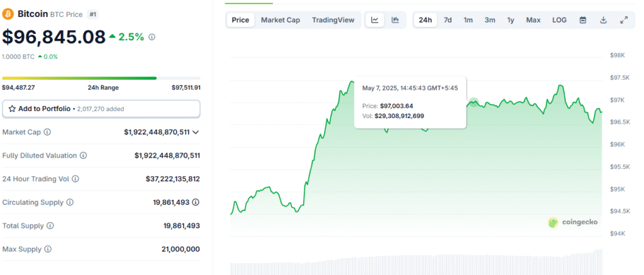The height and width of the screenshot is (275, 644).
Task: Click info icon after 19,861,493 circulating value
Action: click(x=196, y=202)
